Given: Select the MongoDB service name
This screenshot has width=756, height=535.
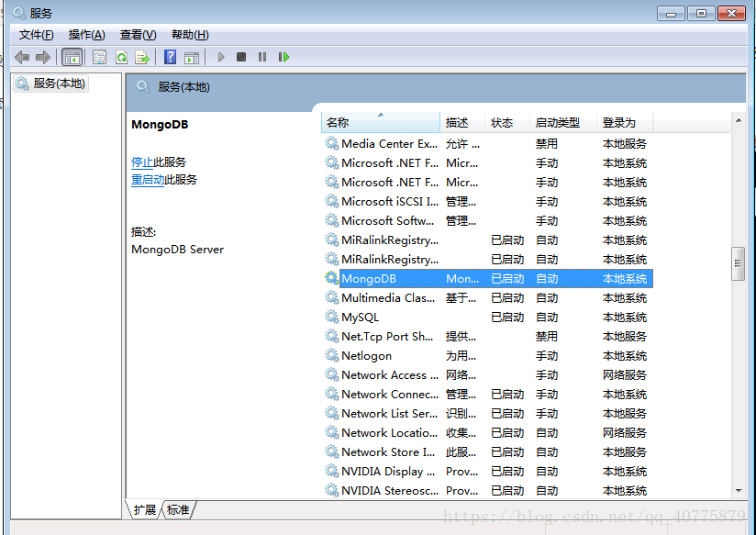Looking at the screenshot, I should pos(369,279).
